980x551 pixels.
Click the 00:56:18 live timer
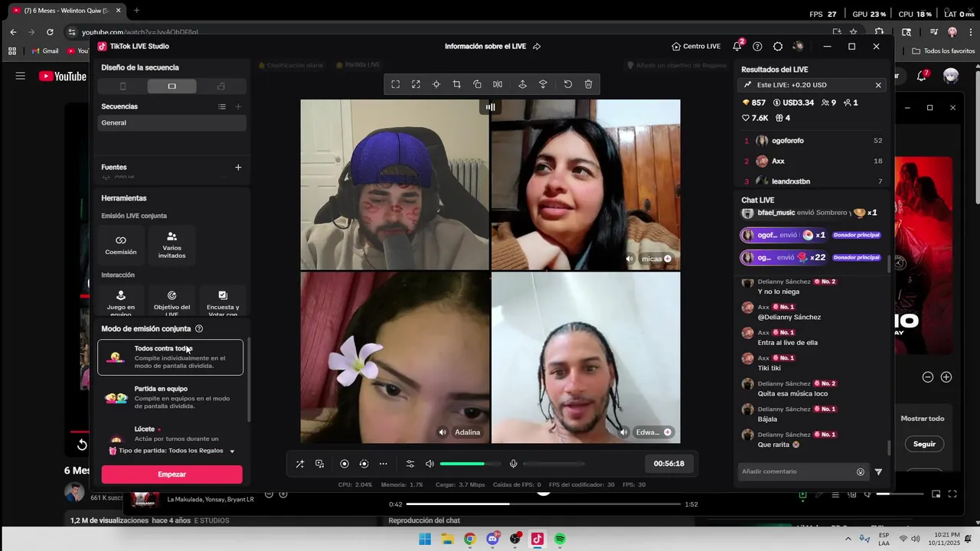click(669, 464)
